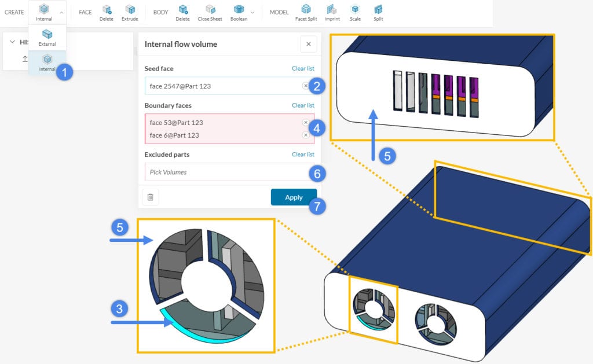The image size is (593, 364).
Task: Select the Internal flow volume tool
Action: click(x=47, y=60)
